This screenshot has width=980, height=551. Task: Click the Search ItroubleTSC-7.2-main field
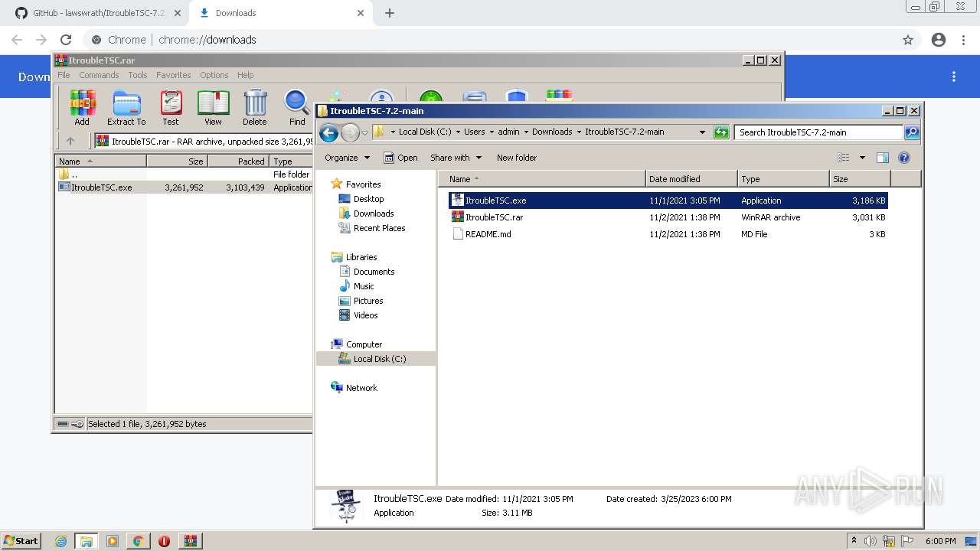[818, 132]
